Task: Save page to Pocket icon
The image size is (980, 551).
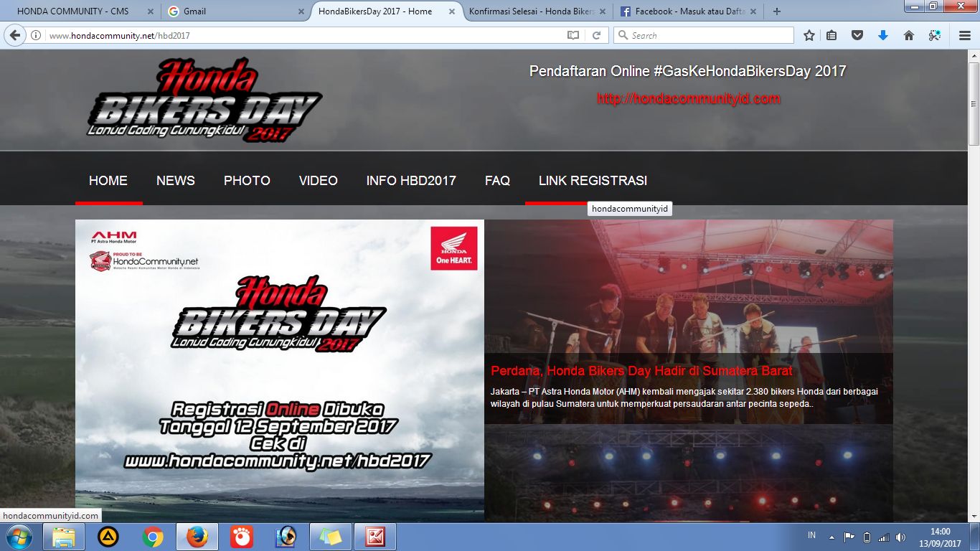Action: 857,35
